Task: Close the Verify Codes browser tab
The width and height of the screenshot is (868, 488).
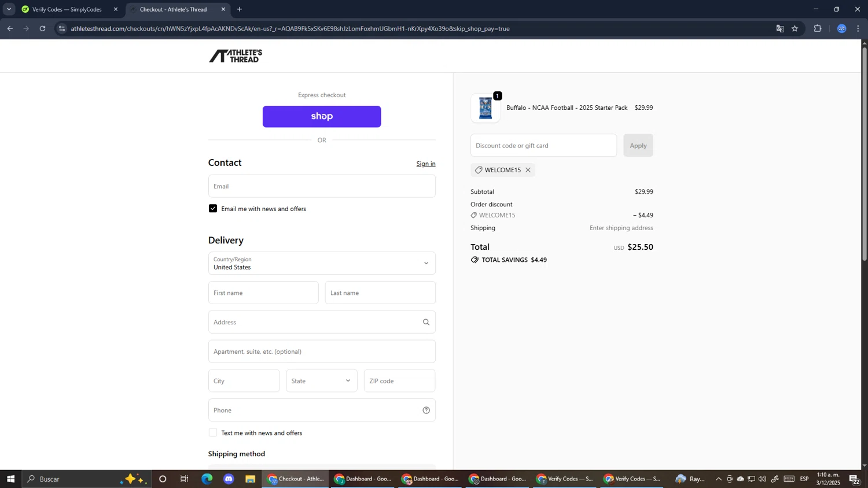Action: coord(116,9)
